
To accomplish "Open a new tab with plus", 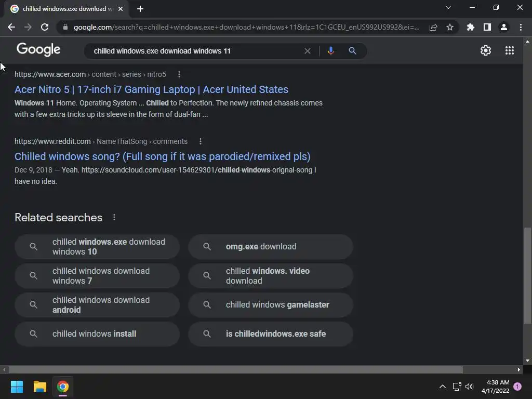I will pos(140,9).
